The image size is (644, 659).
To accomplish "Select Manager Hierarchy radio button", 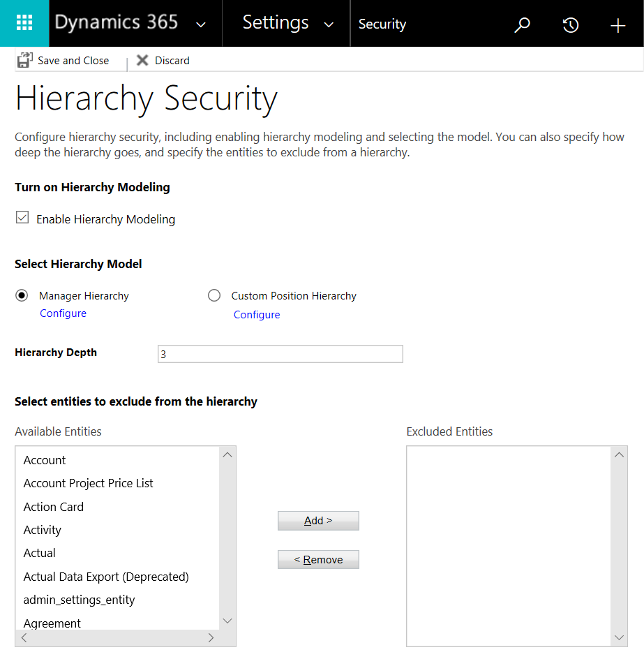I will tap(22, 295).
